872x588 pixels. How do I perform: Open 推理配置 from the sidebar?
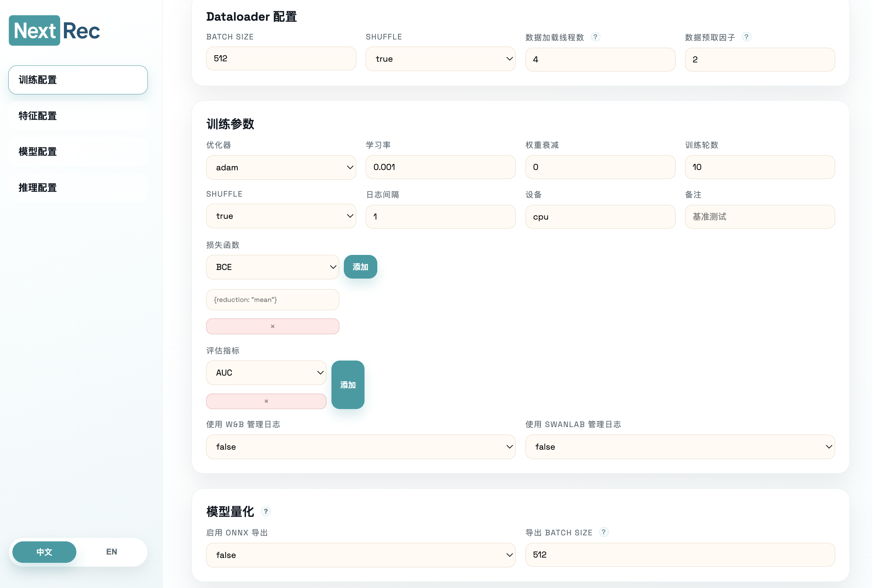(78, 188)
